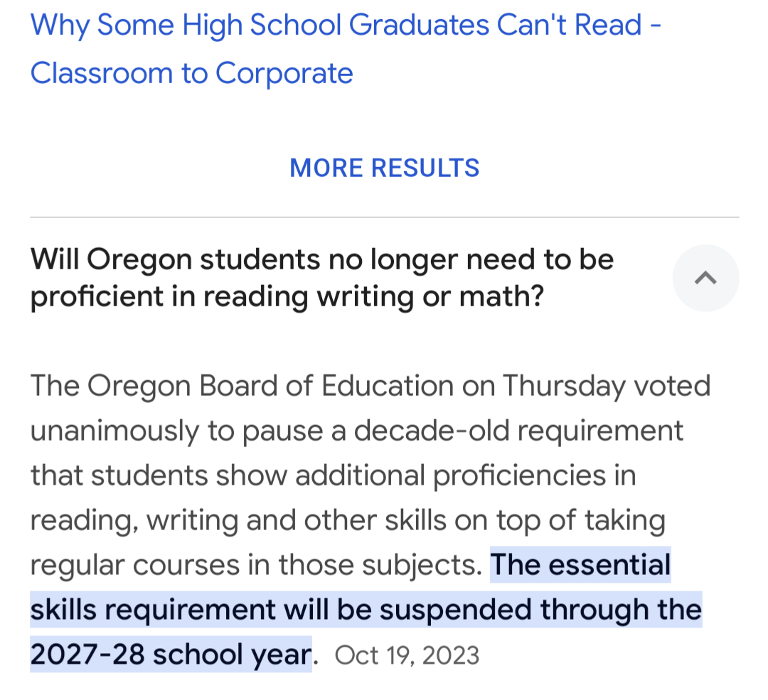Tap highlighted "skills requirement will be suspended" line
Screen dimensions: 768x700
point(281,610)
